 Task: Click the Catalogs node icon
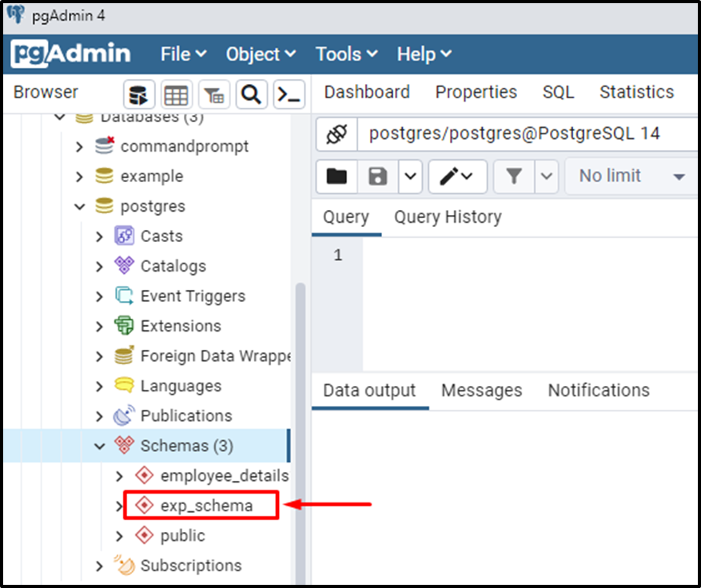[124, 265]
